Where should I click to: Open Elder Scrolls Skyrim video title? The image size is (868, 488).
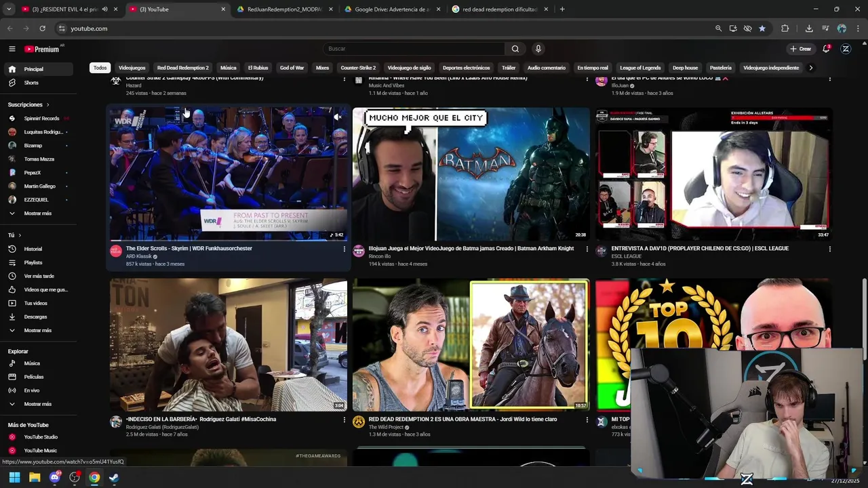coord(189,248)
